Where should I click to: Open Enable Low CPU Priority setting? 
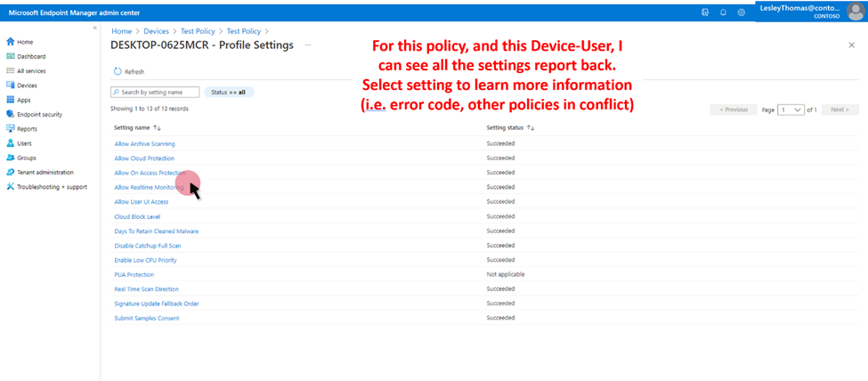[146, 260]
